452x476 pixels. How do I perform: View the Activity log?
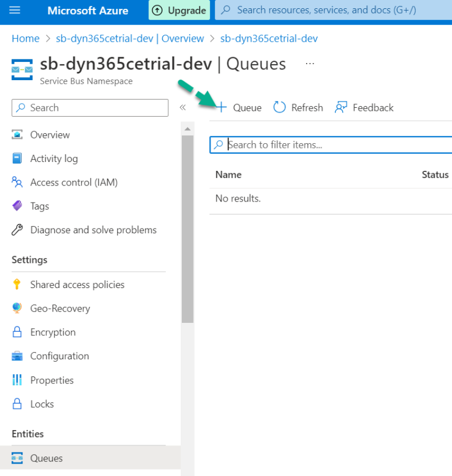click(x=52, y=158)
